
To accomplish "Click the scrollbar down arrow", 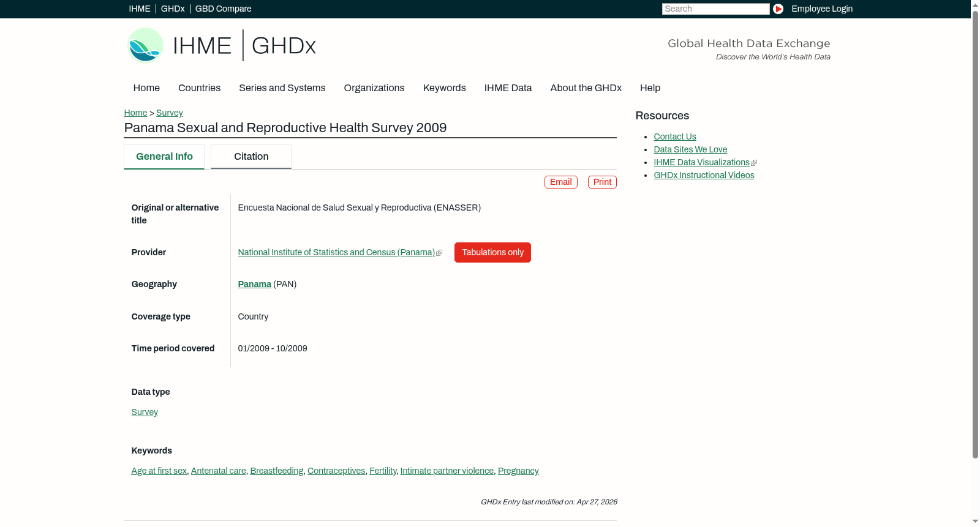I will 975,521.
